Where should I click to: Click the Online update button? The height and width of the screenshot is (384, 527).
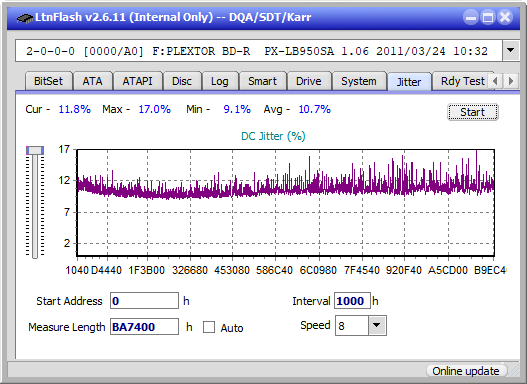coord(467,371)
